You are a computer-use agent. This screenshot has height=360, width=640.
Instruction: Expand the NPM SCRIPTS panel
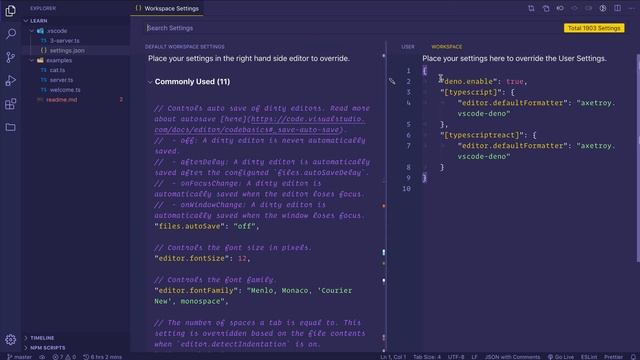[48, 348]
